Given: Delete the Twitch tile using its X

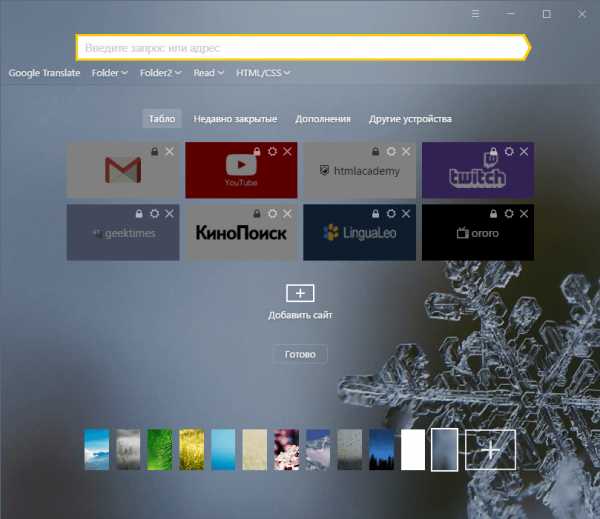Looking at the screenshot, I should (523, 151).
